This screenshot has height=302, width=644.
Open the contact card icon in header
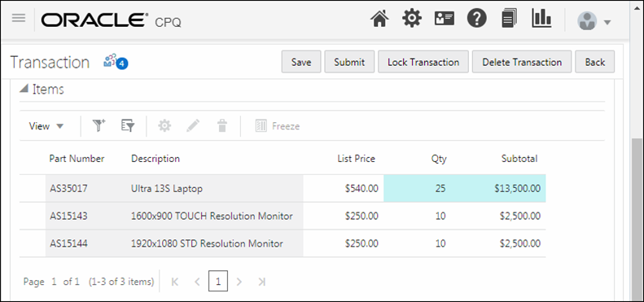coord(445,19)
